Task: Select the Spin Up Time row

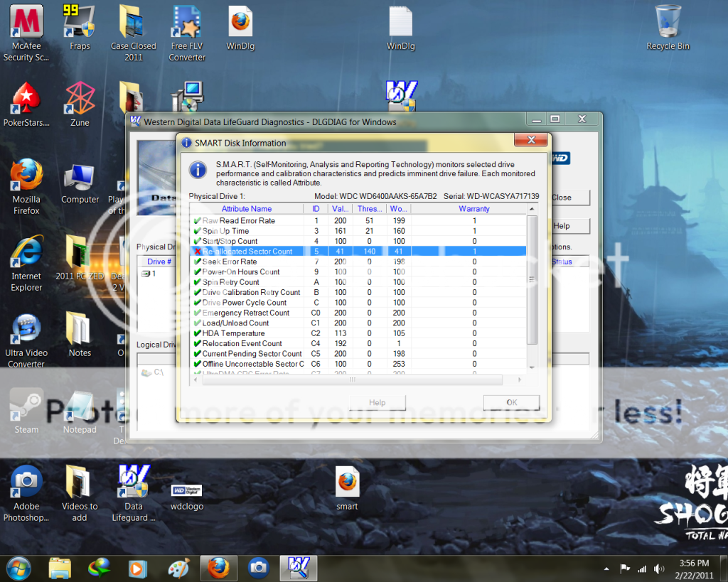Action: click(x=358, y=231)
